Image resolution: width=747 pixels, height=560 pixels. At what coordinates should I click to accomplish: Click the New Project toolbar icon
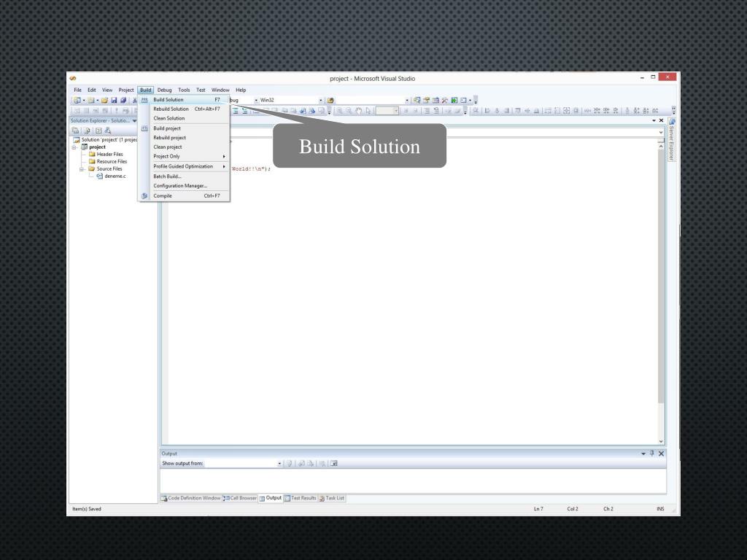pyautogui.click(x=76, y=101)
